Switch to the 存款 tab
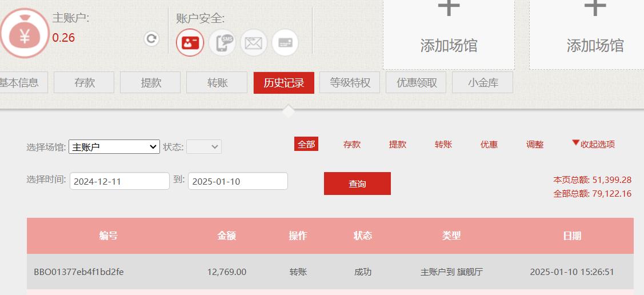The height and width of the screenshot is (295, 644). (x=84, y=82)
